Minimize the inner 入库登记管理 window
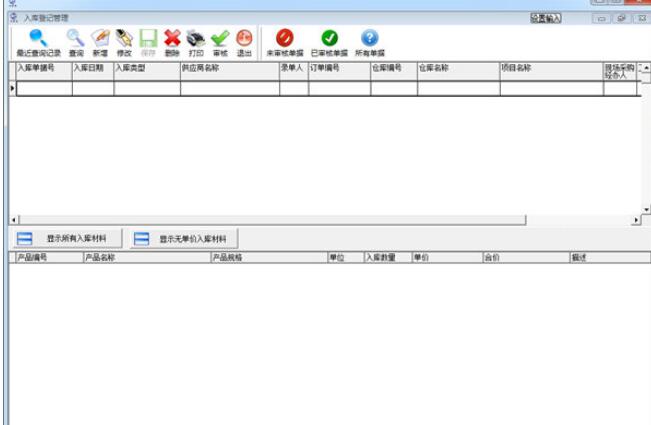651x425 pixels. point(602,18)
